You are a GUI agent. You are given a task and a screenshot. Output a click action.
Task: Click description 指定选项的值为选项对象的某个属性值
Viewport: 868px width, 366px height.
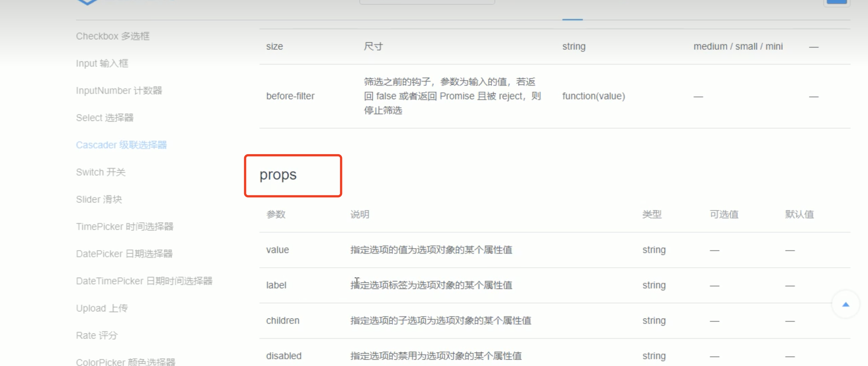click(x=431, y=250)
